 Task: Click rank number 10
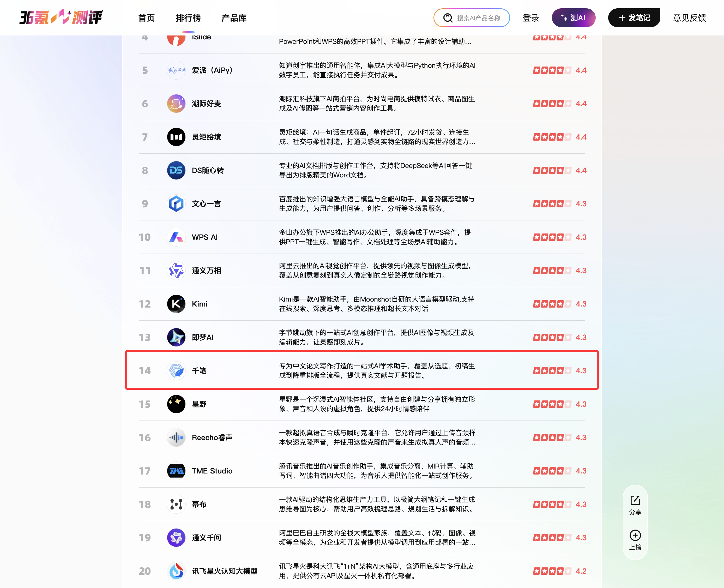144,237
